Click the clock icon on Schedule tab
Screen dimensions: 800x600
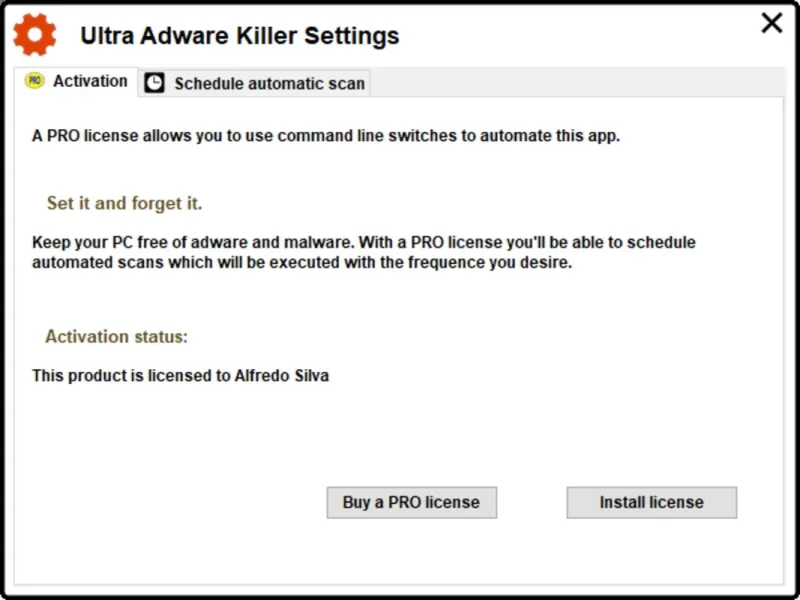(x=154, y=83)
